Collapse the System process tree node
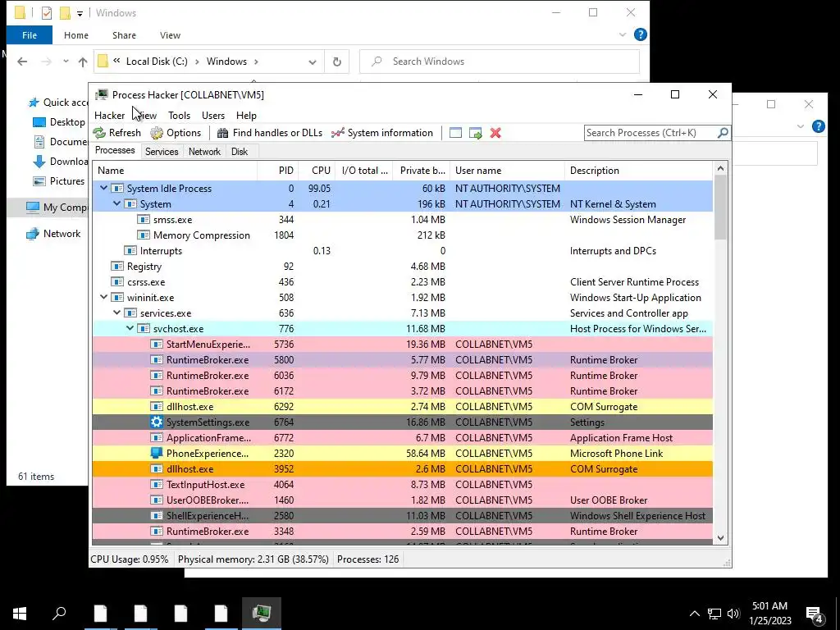This screenshot has width=840, height=630. click(116, 204)
